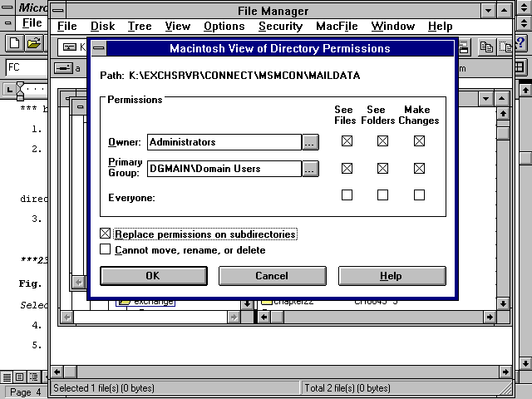The image size is (532, 399).
Task: Click Word document control-menu box
Action: [x=7, y=23]
